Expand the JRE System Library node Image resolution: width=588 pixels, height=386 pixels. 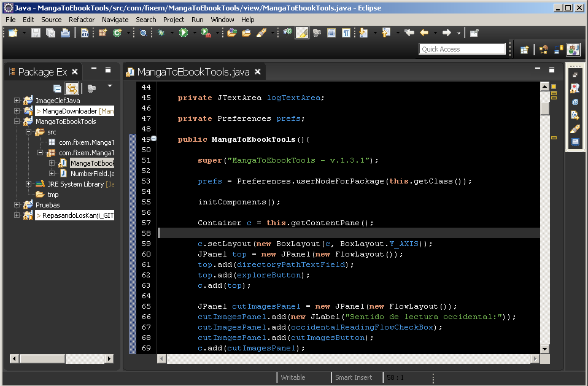(x=28, y=184)
